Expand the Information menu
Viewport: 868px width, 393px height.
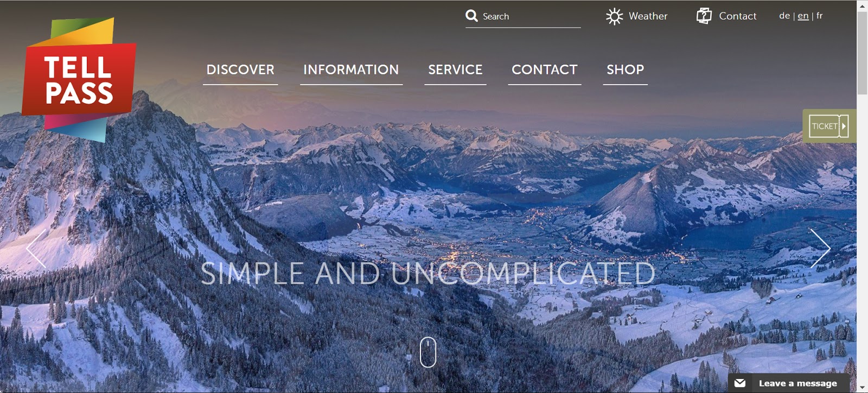click(351, 70)
